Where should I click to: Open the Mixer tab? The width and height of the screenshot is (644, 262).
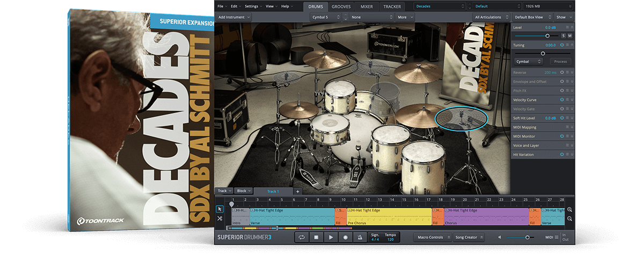coord(367,6)
